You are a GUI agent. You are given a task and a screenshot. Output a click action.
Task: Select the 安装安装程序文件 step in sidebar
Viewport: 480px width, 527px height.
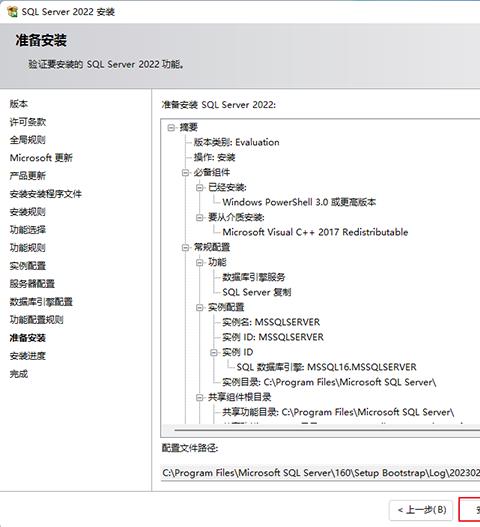46,194
